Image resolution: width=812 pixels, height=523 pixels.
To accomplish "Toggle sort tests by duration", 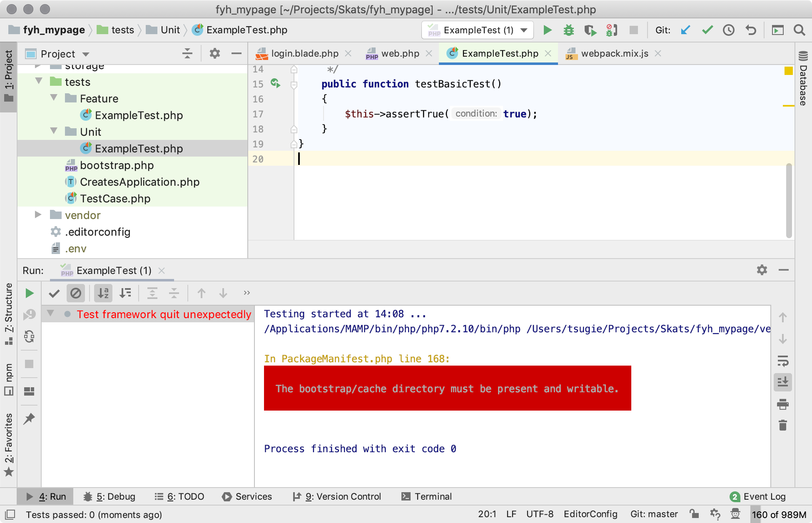I will tap(125, 293).
